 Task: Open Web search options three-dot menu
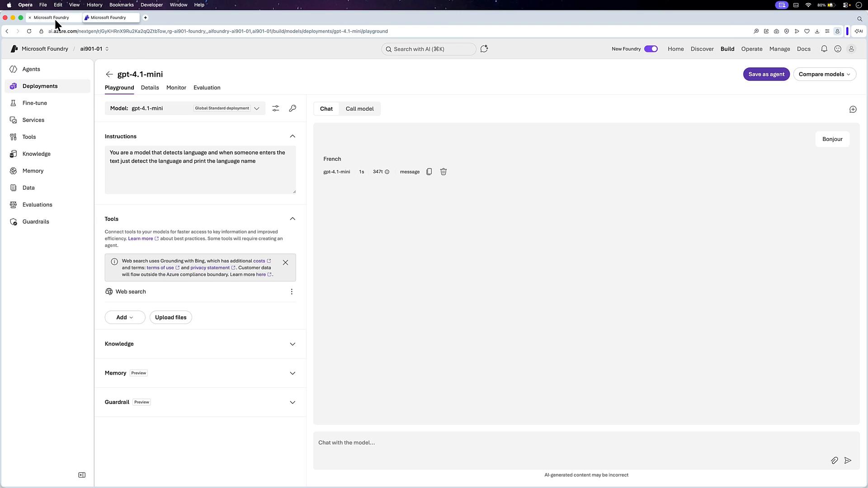point(292,291)
